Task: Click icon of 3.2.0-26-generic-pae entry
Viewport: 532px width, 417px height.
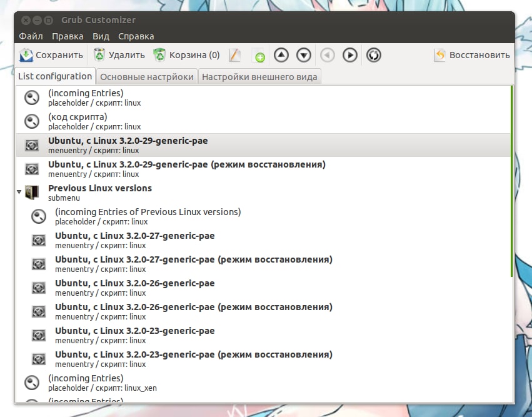Action: tap(39, 288)
